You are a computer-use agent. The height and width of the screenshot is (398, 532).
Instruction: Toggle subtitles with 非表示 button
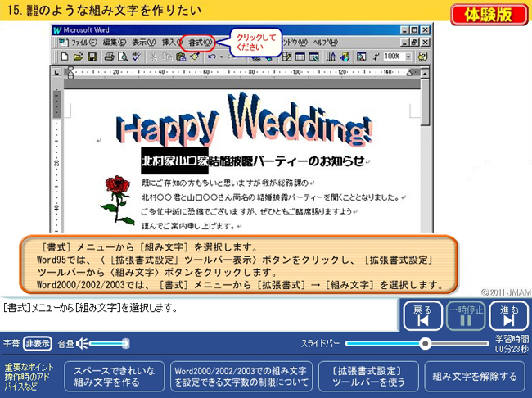coord(38,344)
